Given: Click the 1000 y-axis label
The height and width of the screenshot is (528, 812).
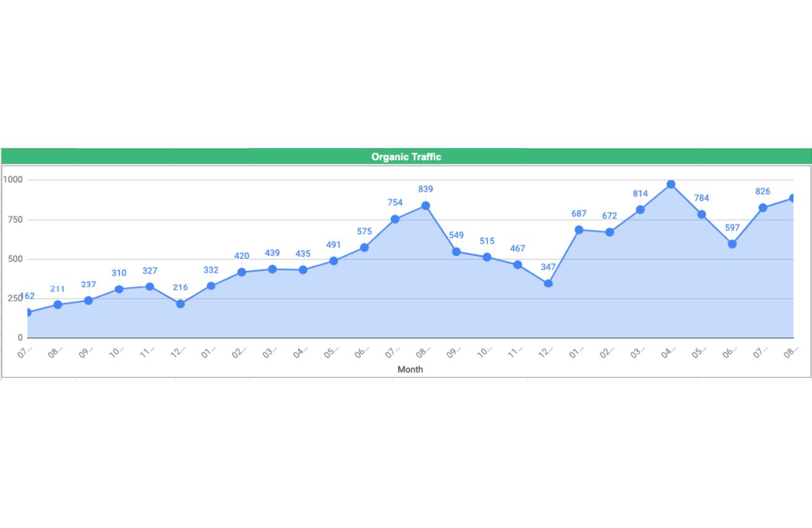Looking at the screenshot, I should coord(12,180).
